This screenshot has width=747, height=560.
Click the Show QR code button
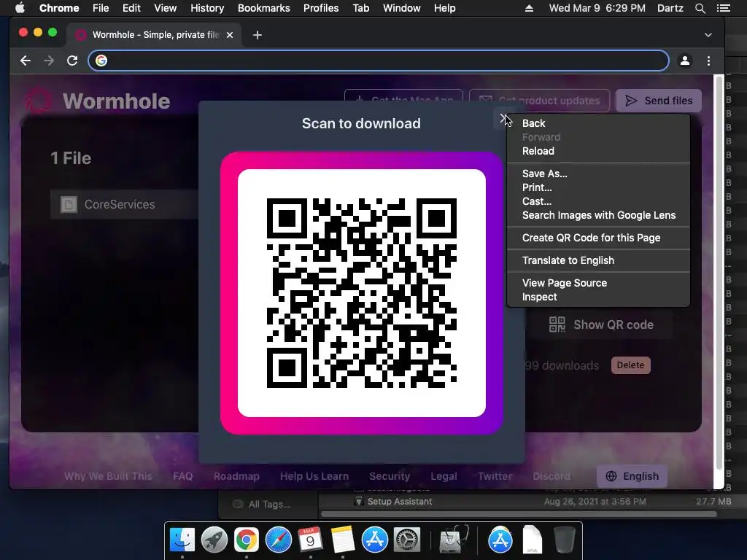601,324
